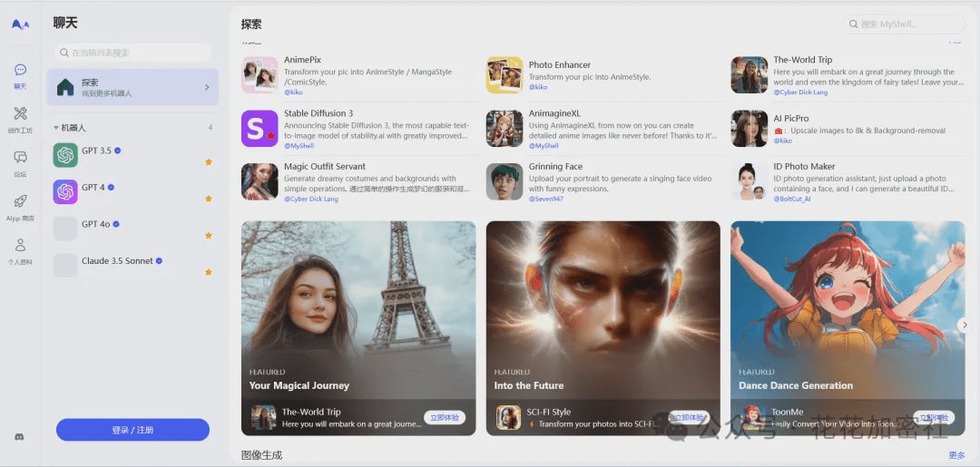Open the AIpp 商店 rocket icon

tap(21, 201)
